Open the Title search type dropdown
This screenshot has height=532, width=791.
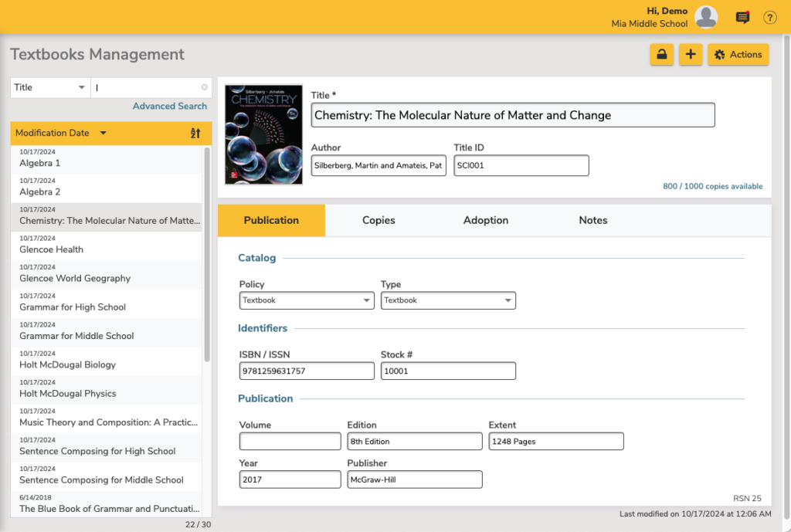click(x=50, y=88)
